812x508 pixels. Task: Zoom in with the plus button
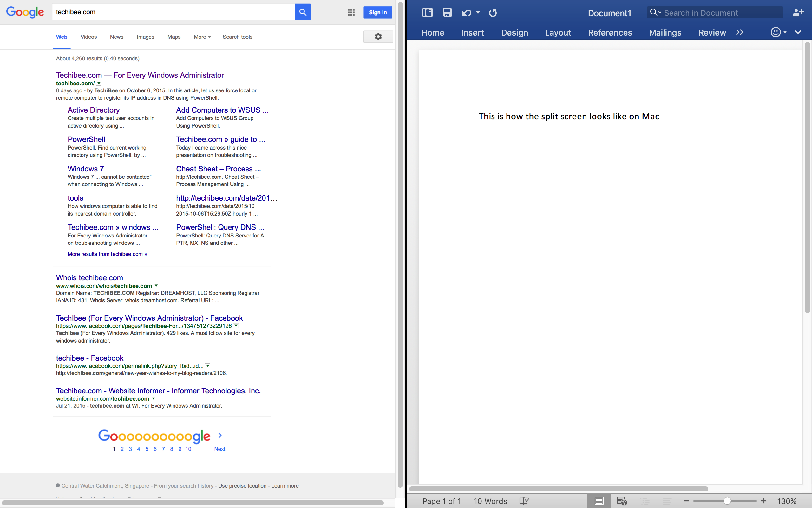(x=764, y=501)
